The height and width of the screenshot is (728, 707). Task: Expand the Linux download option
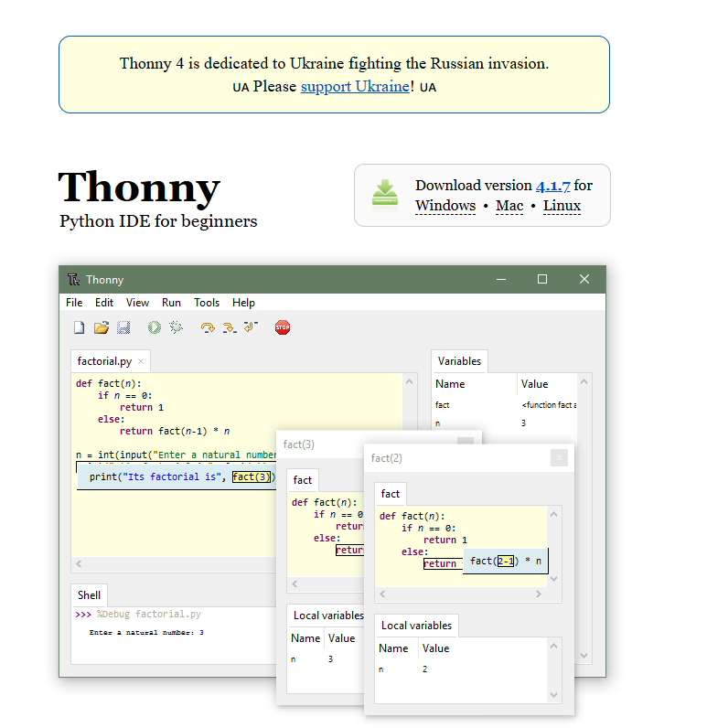pos(562,206)
